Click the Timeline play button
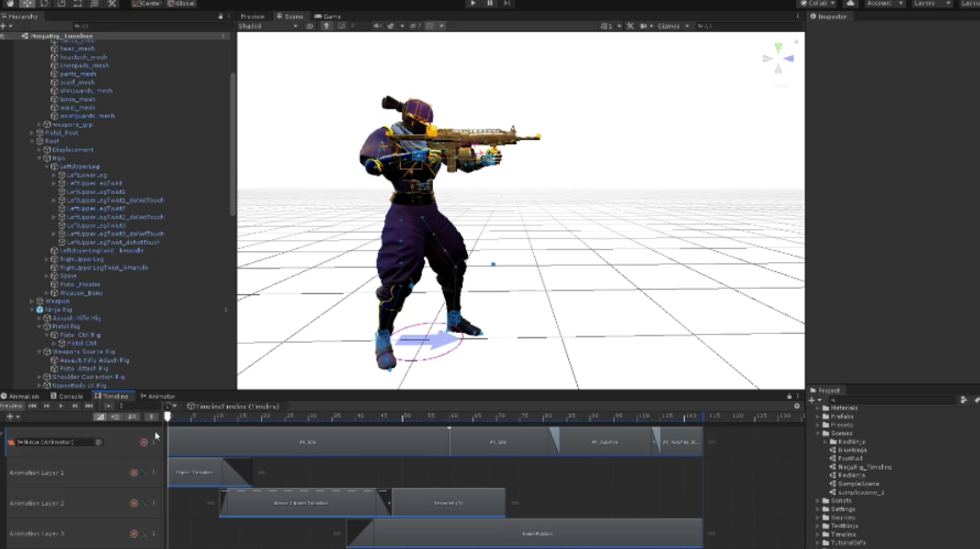Viewport: 980px width, 549px height. pyautogui.click(x=62, y=406)
